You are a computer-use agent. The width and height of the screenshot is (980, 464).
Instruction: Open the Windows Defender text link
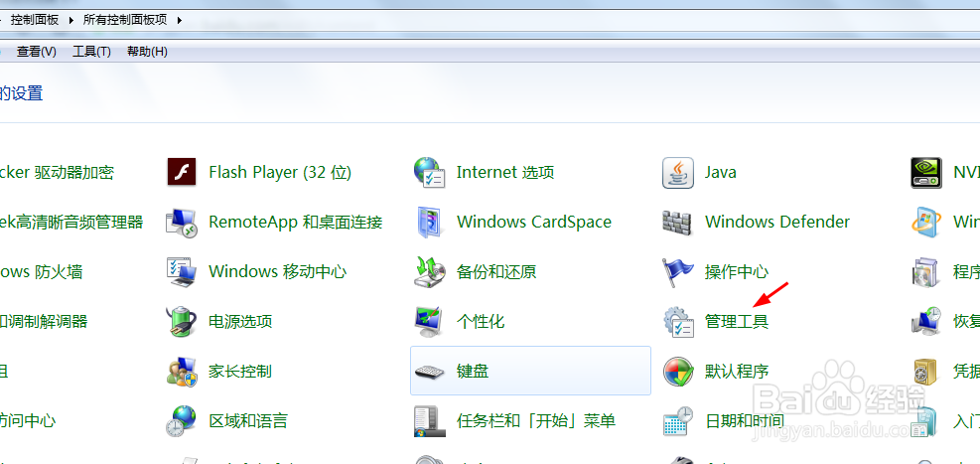[777, 222]
